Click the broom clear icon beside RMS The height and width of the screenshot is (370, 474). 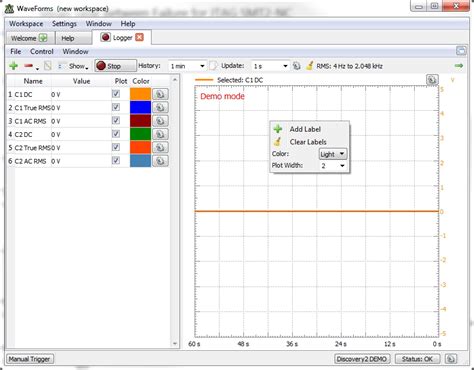click(x=310, y=66)
